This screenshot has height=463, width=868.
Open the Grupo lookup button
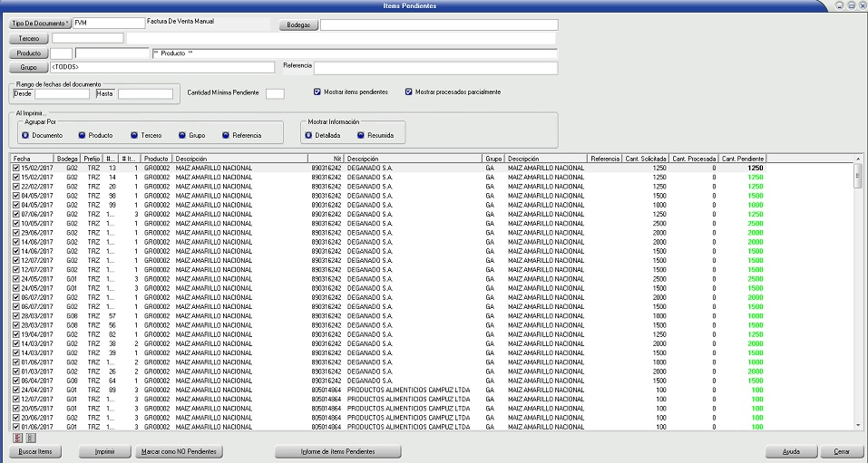28,67
